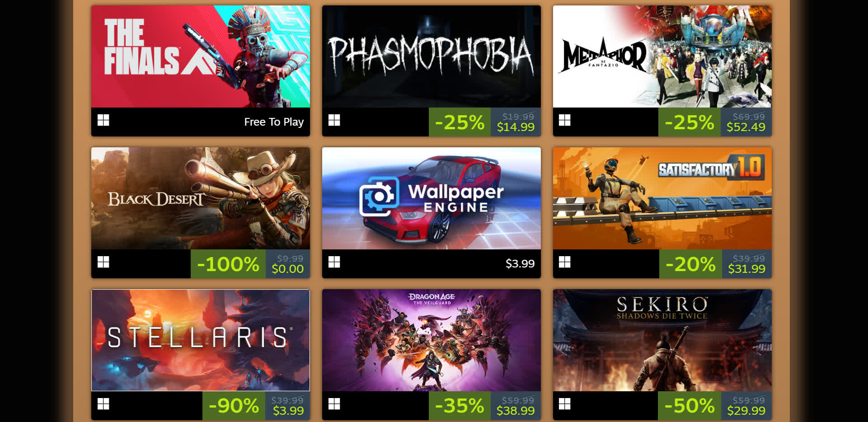The image size is (868, 422).
Task: Click the -100% Black Desert discount badge
Action: click(228, 264)
